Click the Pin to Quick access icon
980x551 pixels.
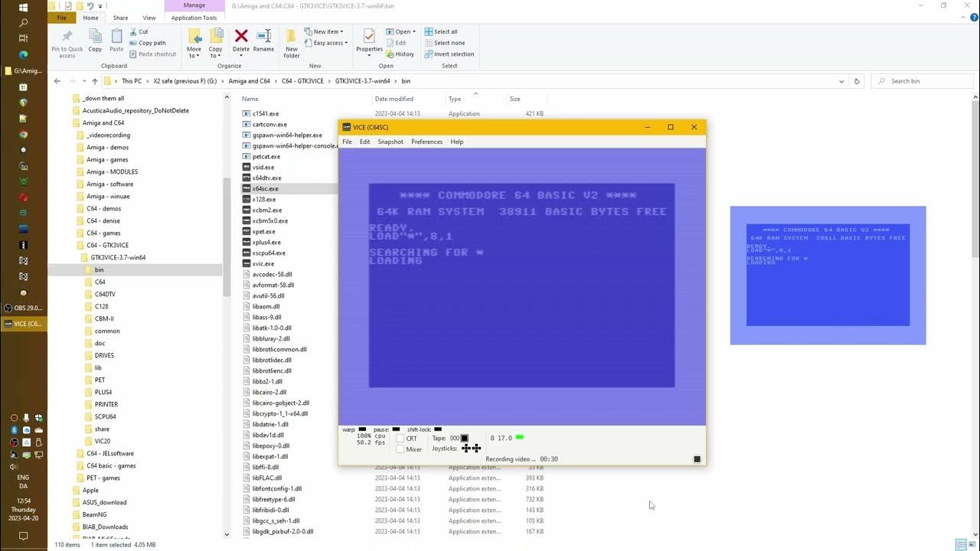coord(67,37)
